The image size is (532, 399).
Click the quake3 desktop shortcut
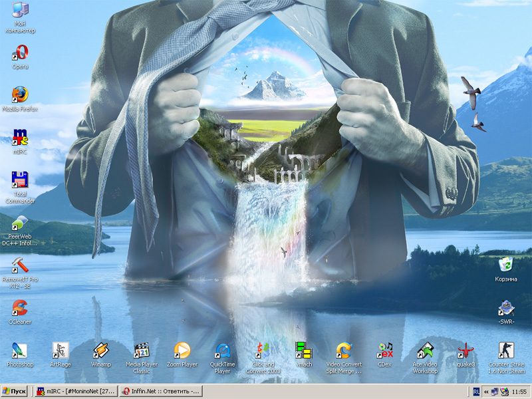[466, 350]
